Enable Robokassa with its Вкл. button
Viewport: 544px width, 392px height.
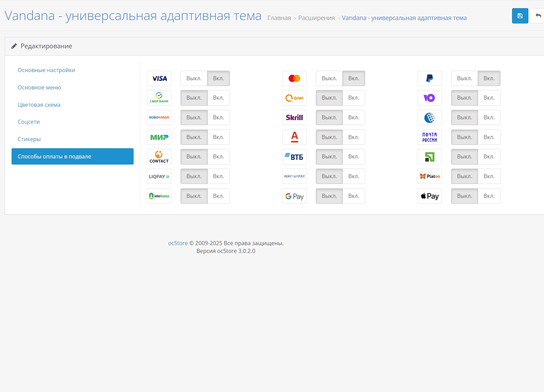coord(219,118)
